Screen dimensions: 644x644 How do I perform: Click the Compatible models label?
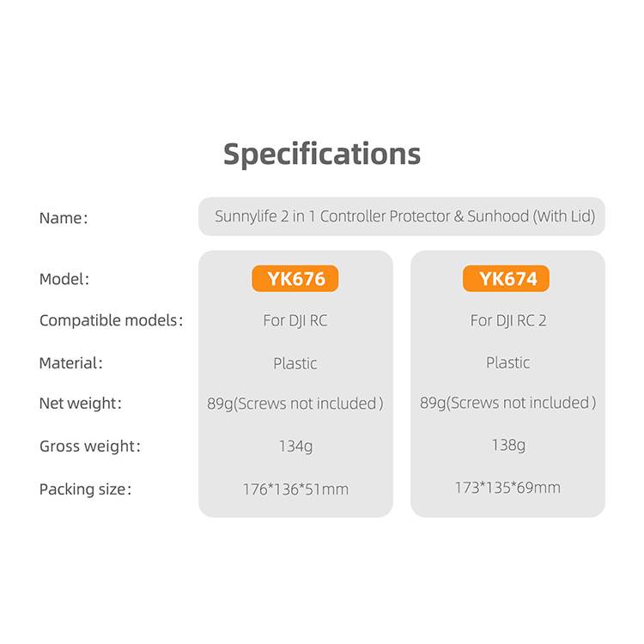tap(111, 320)
